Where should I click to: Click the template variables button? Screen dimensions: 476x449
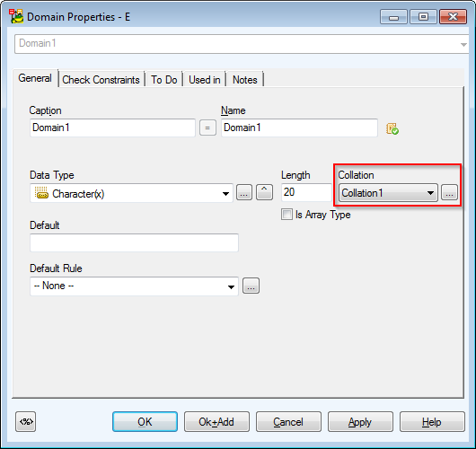(x=25, y=421)
